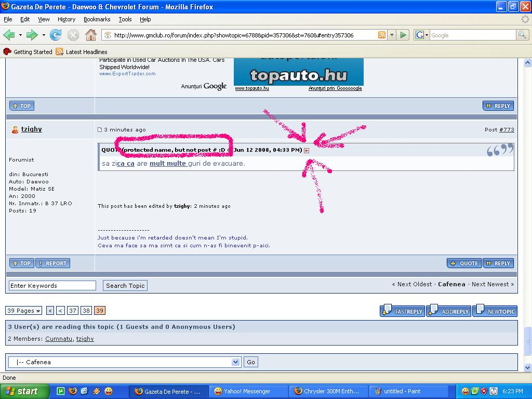
Task: Expand the Cafenea forum jump dropdown
Action: coord(236,362)
